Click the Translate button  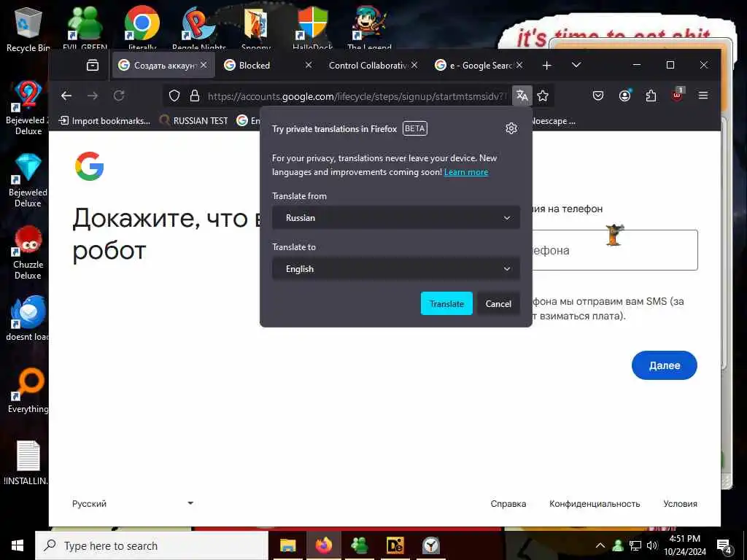point(446,303)
